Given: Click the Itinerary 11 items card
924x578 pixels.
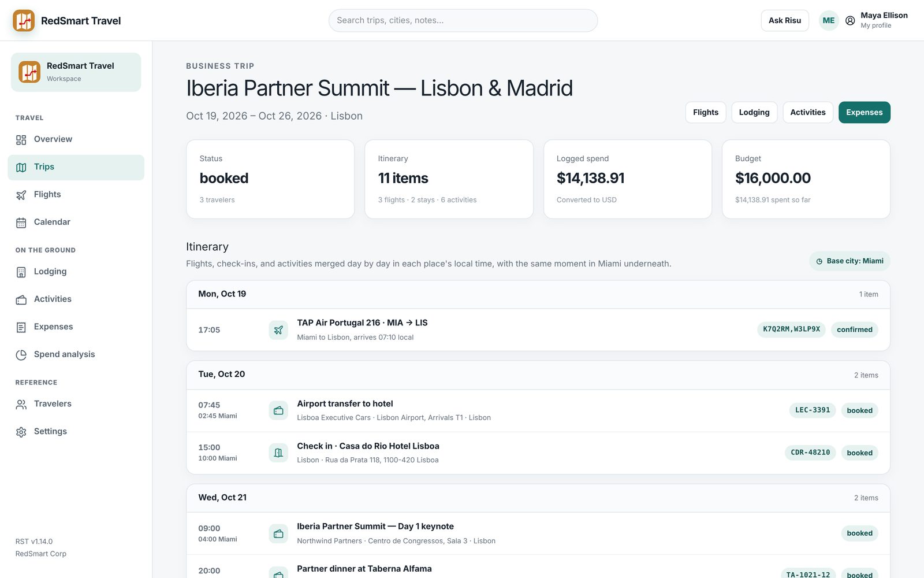Looking at the screenshot, I should pyautogui.click(x=449, y=179).
